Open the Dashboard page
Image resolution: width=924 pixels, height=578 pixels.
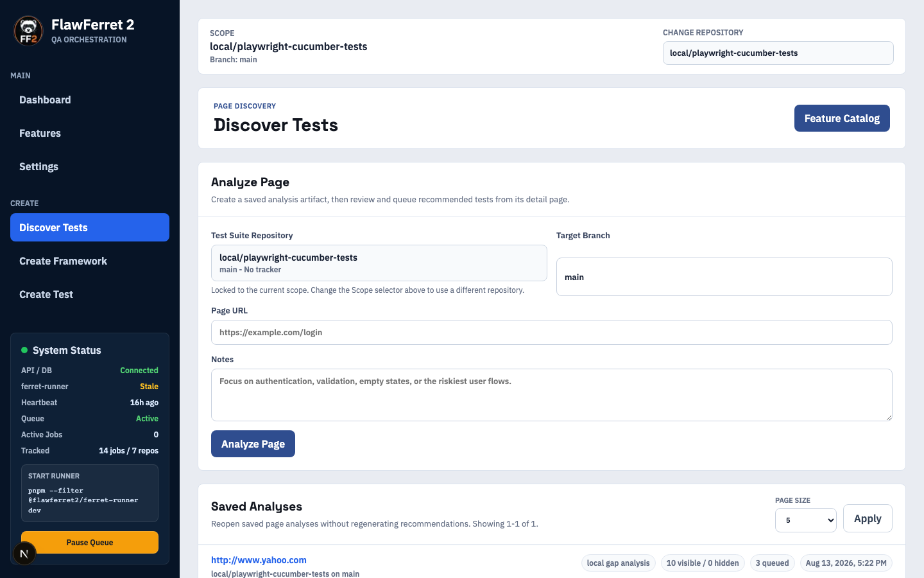pos(90,100)
